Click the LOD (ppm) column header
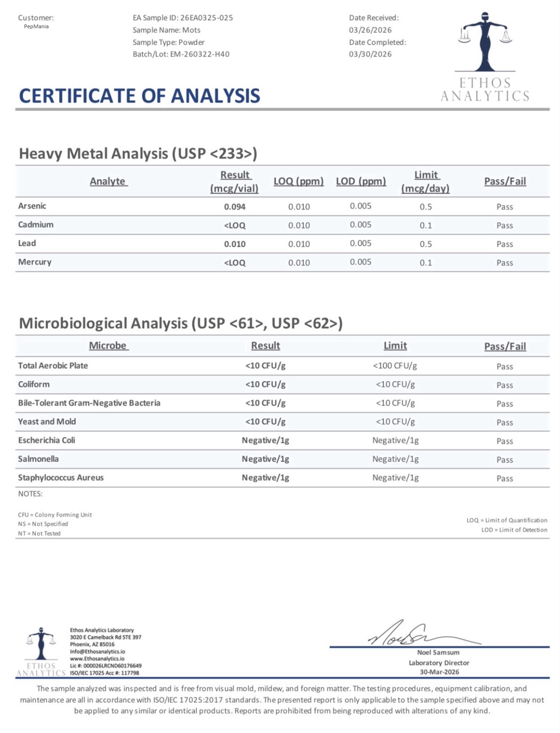This screenshot has width=560, height=733. 361,181
